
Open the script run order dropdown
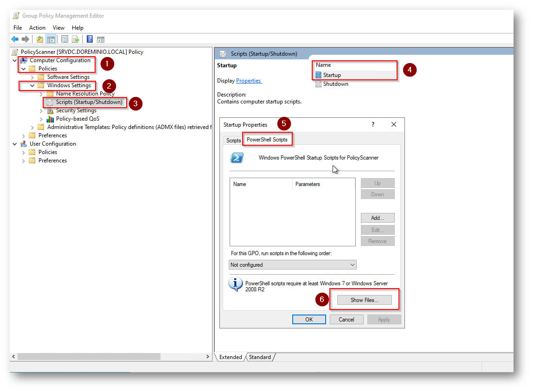click(293, 265)
